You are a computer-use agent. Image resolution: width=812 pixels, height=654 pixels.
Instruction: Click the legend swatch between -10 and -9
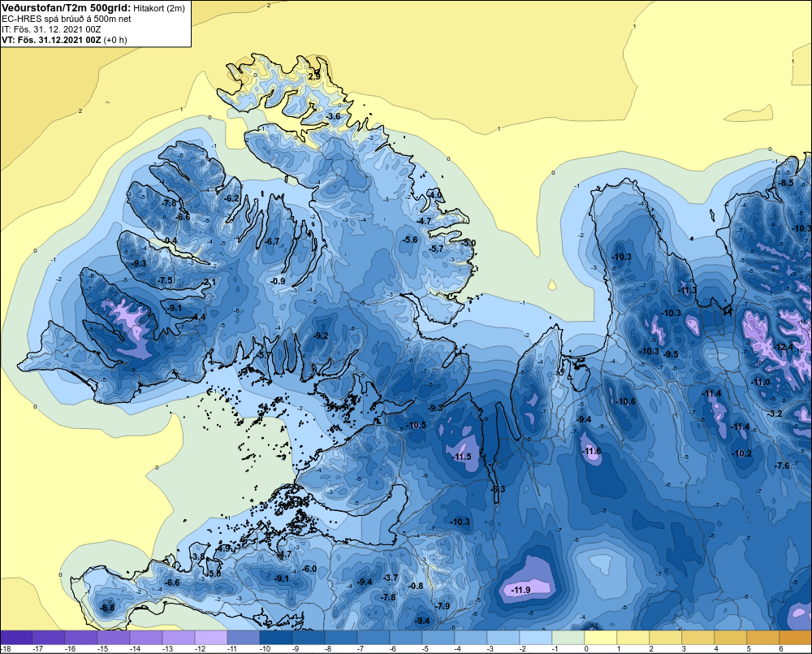276,638
